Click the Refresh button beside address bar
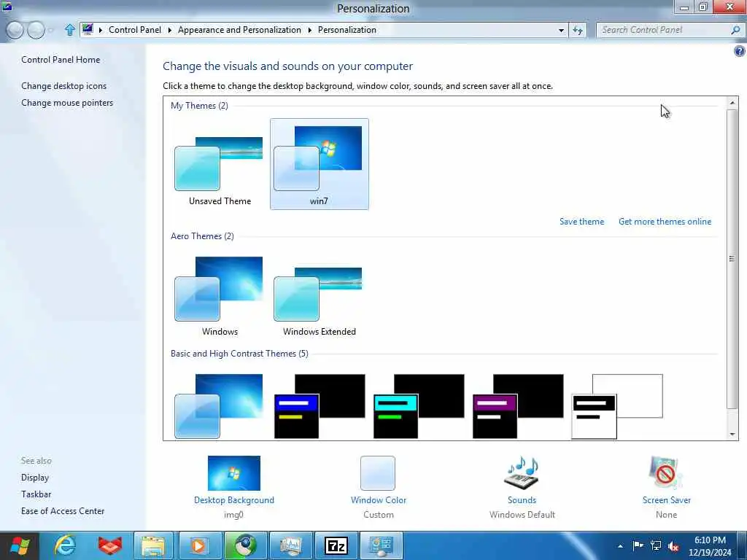Screen dimensions: 747x560 [578, 31]
